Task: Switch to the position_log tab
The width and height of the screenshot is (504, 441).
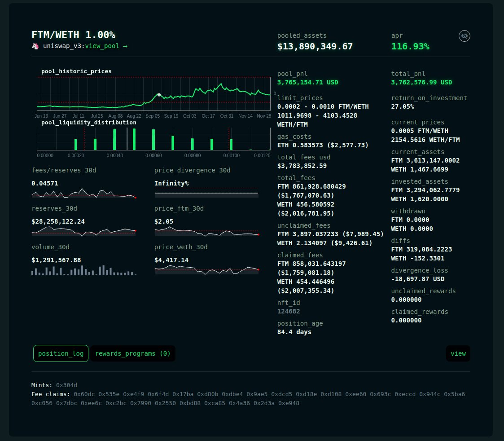Action: click(x=61, y=353)
